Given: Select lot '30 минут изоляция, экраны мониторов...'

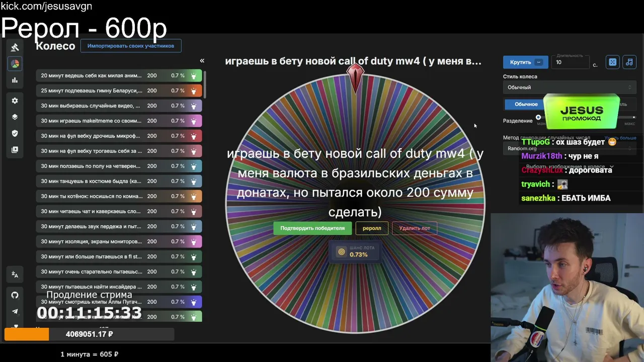Looking at the screenshot, I should 119,242.
